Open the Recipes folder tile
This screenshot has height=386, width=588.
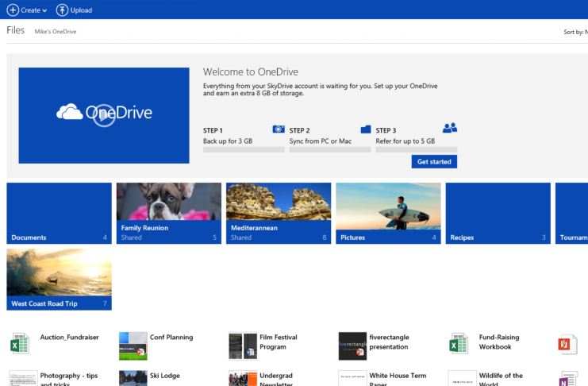tap(498, 213)
